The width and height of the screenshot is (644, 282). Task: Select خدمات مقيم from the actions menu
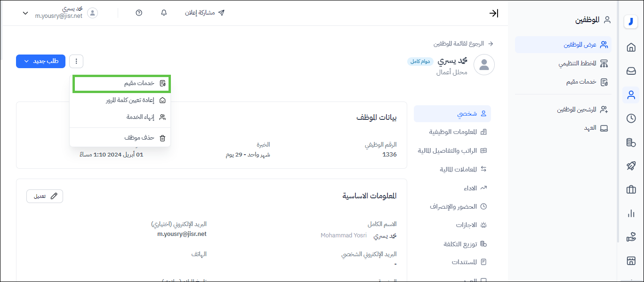pyautogui.click(x=121, y=83)
